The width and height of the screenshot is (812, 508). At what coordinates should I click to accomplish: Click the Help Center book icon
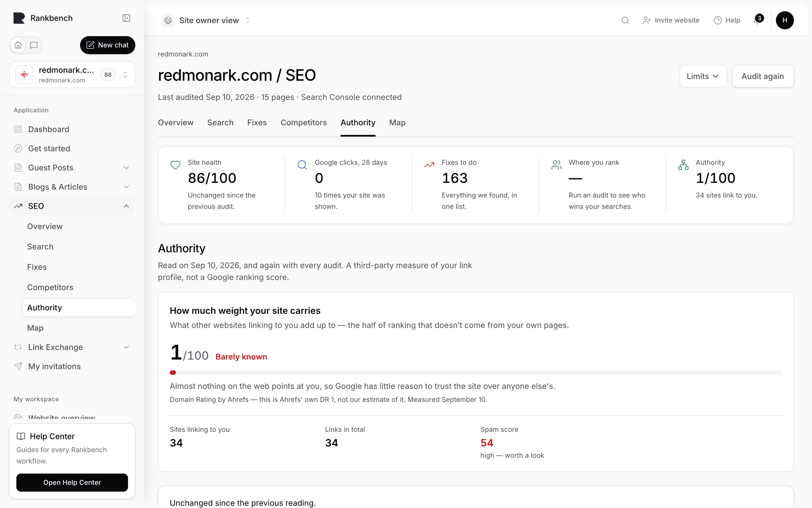click(x=21, y=436)
